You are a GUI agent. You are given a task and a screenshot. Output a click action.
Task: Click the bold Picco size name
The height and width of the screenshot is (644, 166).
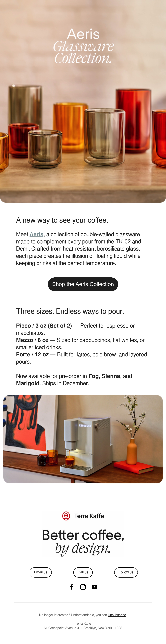point(23,325)
